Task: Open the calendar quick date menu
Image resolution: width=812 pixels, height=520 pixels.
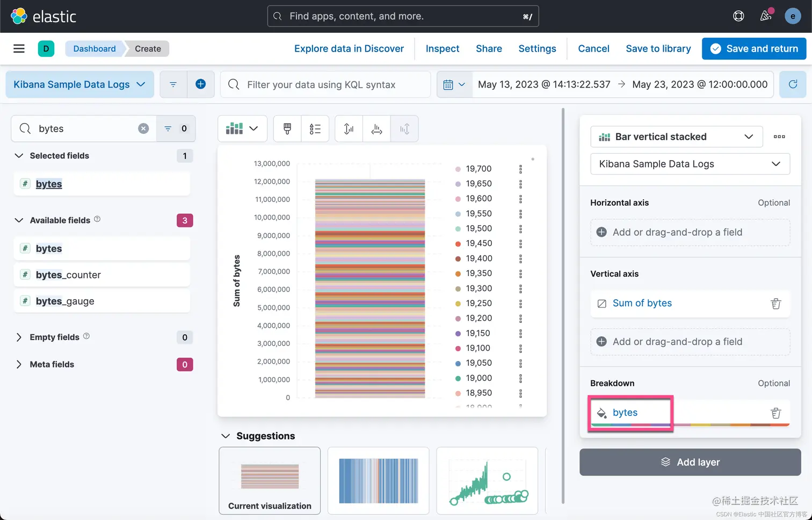Action: pos(454,85)
